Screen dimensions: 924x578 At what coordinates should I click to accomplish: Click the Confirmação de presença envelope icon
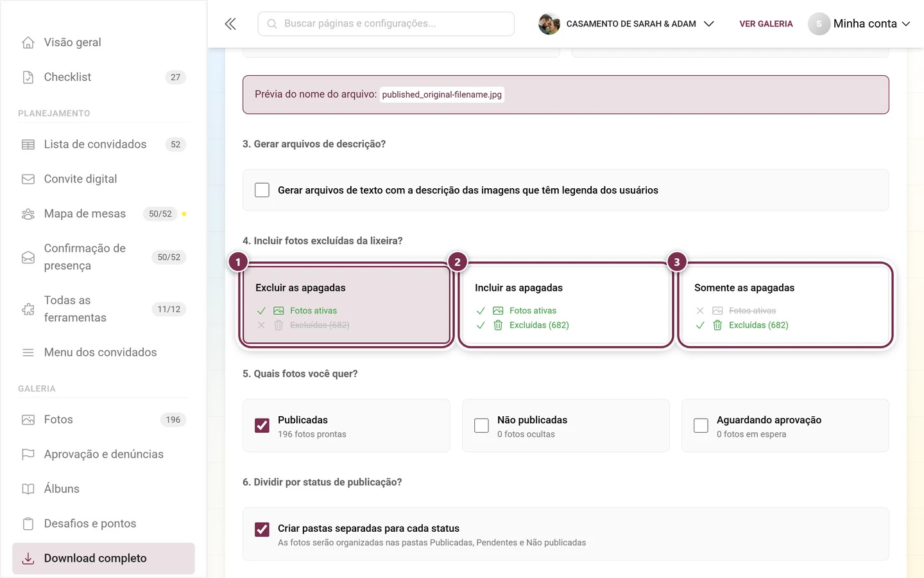pos(28,258)
